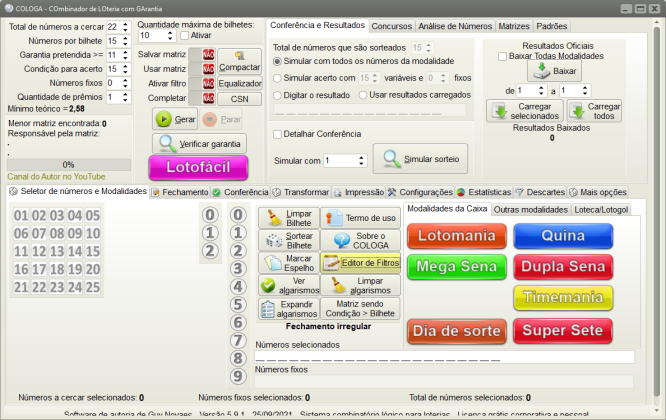Click the Parar stop button
This screenshot has height=420, width=666.
pyautogui.click(x=221, y=119)
